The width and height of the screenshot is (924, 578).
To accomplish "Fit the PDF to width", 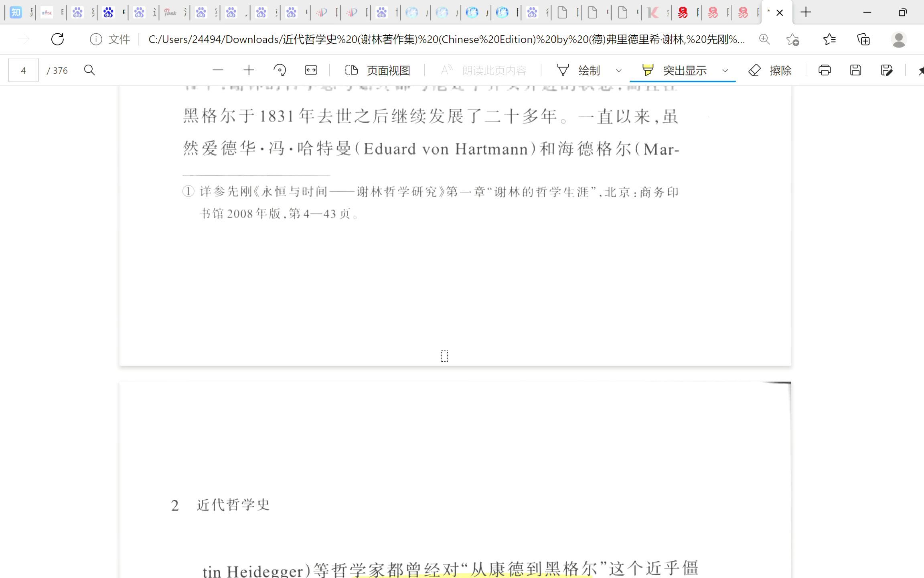I will tap(311, 70).
